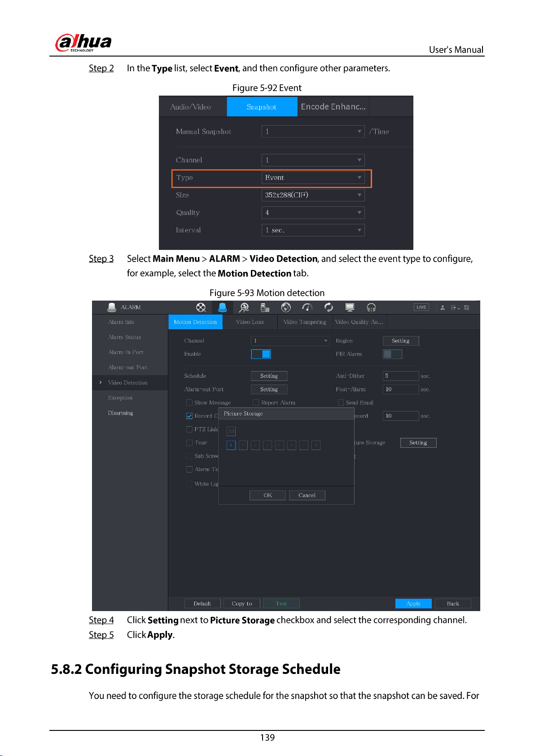The image size is (535, 756).
Task: Open the gauge maintenance icon
Action: point(307,307)
